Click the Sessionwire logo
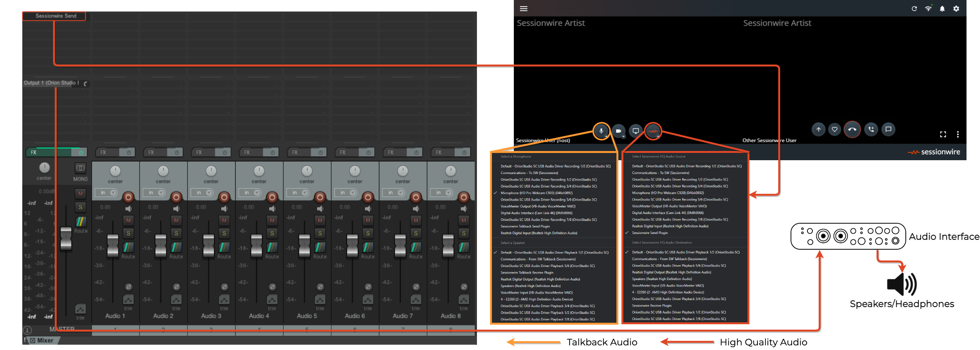The width and height of the screenshot is (980, 350). [x=934, y=152]
